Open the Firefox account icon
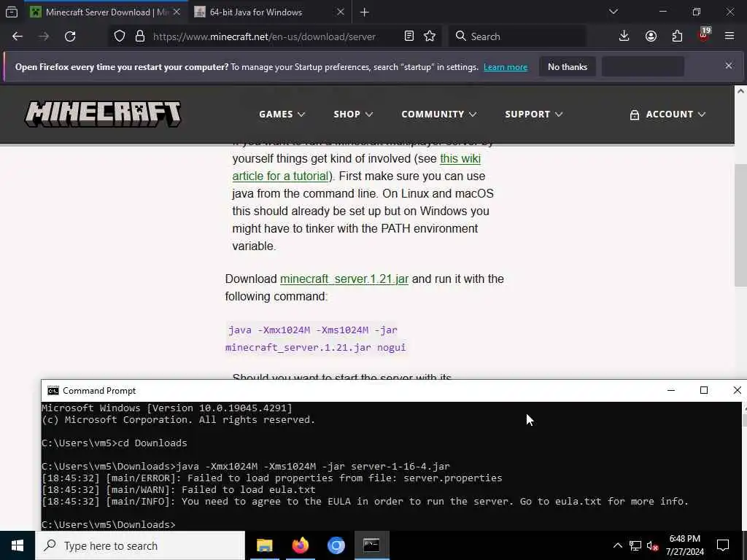 click(x=651, y=36)
